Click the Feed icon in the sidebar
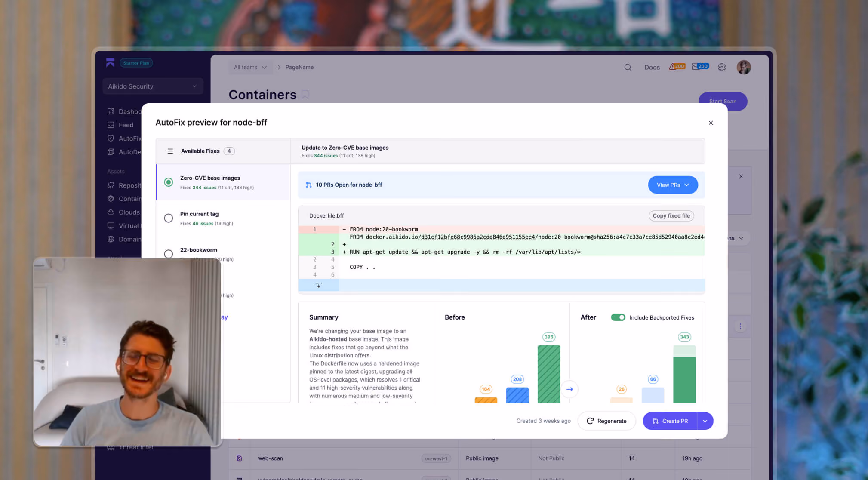Viewport: 868px width, 480px height. click(x=111, y=125)
